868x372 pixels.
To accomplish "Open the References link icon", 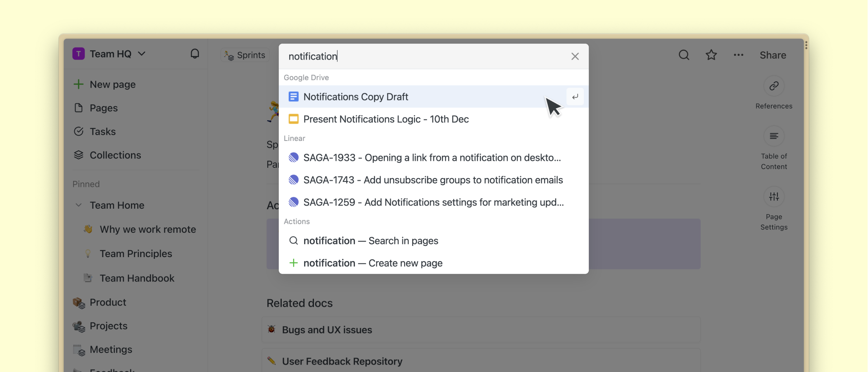I will coord(774,86).
